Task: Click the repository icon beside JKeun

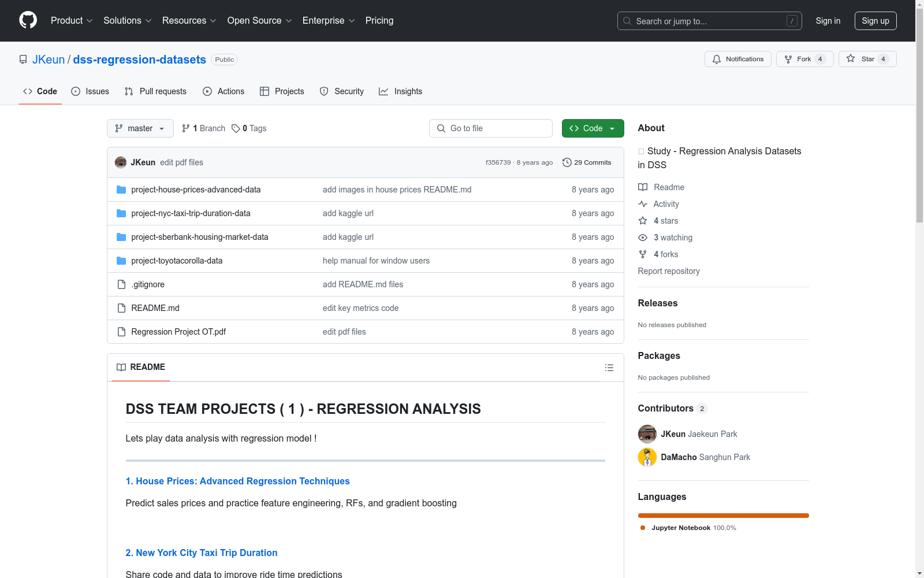Action: (23, 60)
